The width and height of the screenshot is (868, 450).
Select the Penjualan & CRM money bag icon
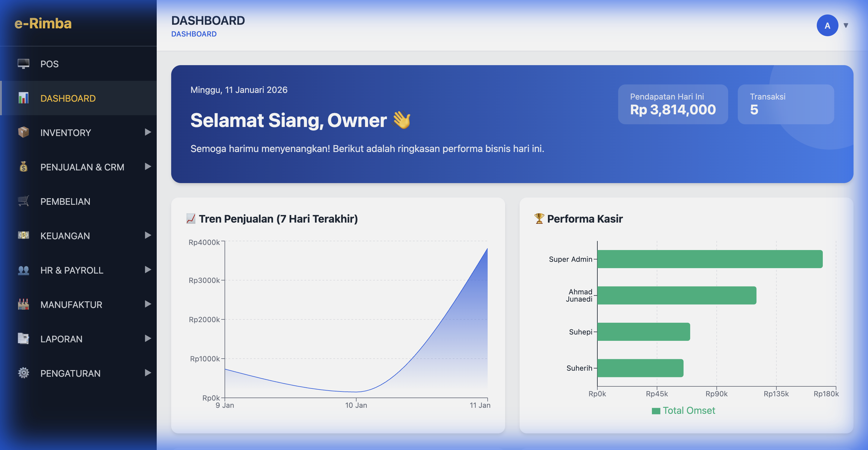pyautogui.click(x=23, y=167)
